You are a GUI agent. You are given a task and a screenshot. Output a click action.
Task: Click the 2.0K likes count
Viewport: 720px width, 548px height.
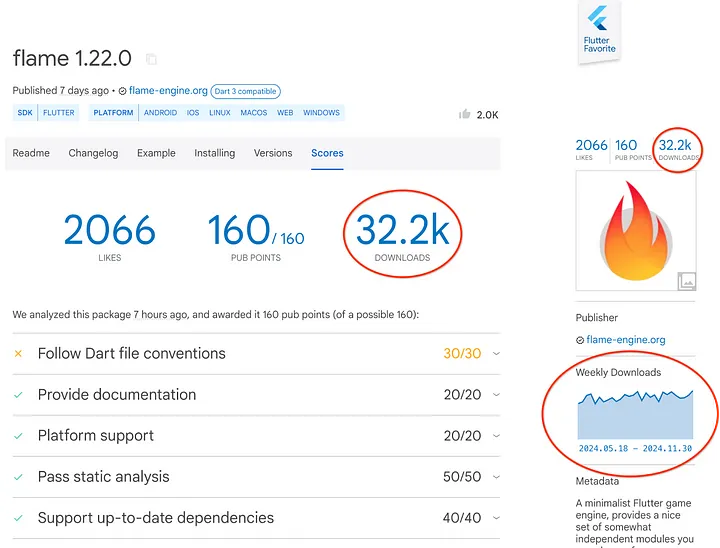pyautogui.click(x=487, y=115)
